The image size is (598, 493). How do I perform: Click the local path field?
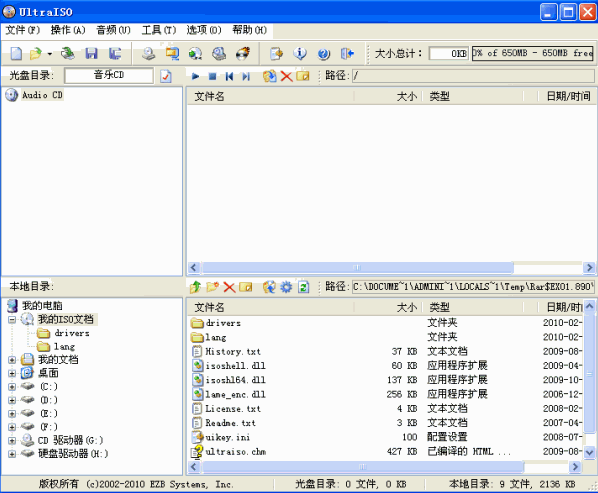click(x=473, y=287)
